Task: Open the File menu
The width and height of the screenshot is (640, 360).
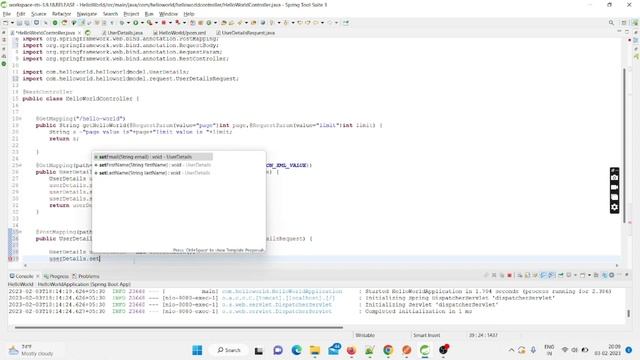Action: click(7, 14)
